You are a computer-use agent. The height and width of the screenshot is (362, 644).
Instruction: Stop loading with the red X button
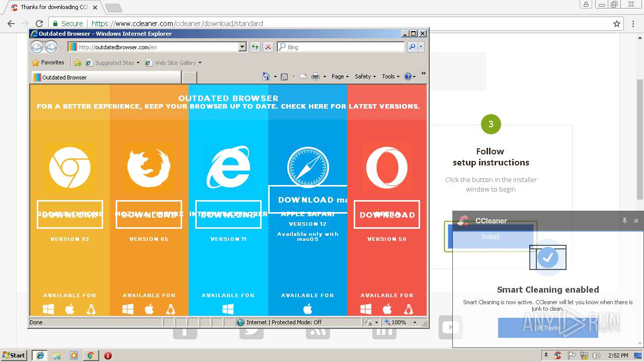tap(268, 47)
